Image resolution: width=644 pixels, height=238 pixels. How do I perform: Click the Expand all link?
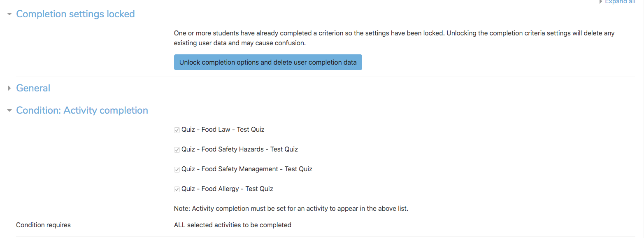pyautogui.click(x=620, y=2)
